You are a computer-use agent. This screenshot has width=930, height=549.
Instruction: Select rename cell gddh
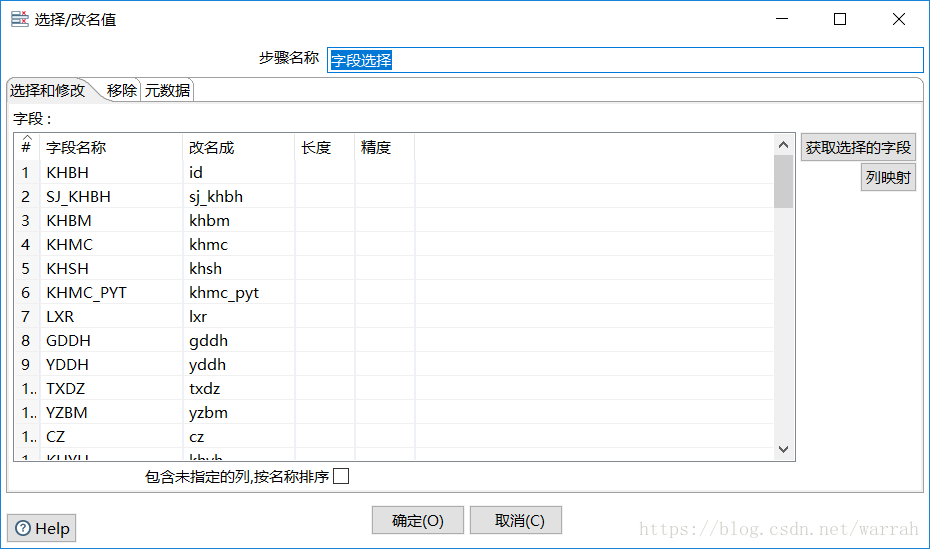coord(238,340)
